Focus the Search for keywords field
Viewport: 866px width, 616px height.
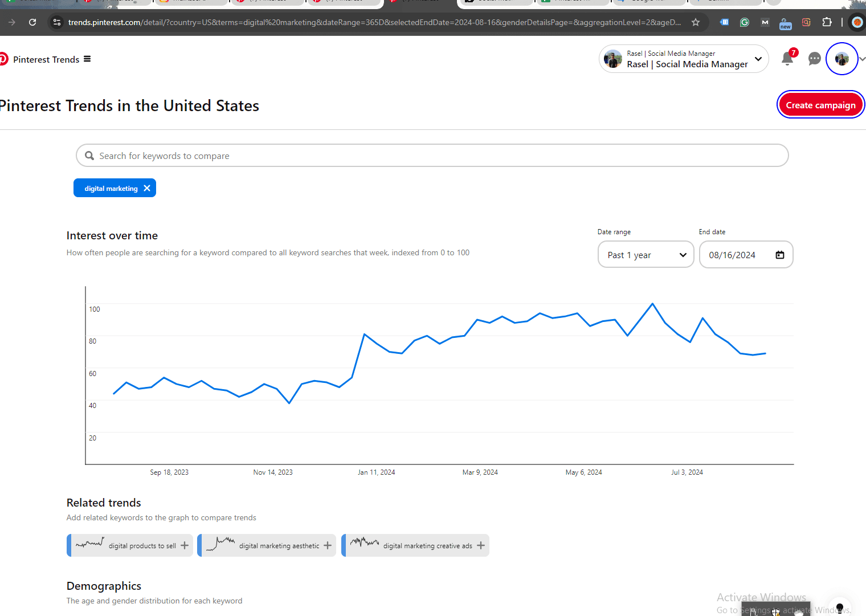pos(432,156)
